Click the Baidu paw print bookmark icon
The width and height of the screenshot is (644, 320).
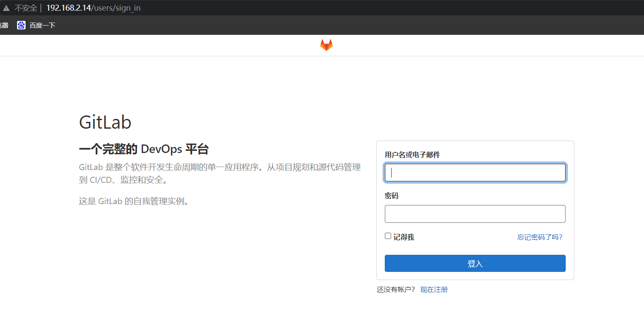[21, 25]
